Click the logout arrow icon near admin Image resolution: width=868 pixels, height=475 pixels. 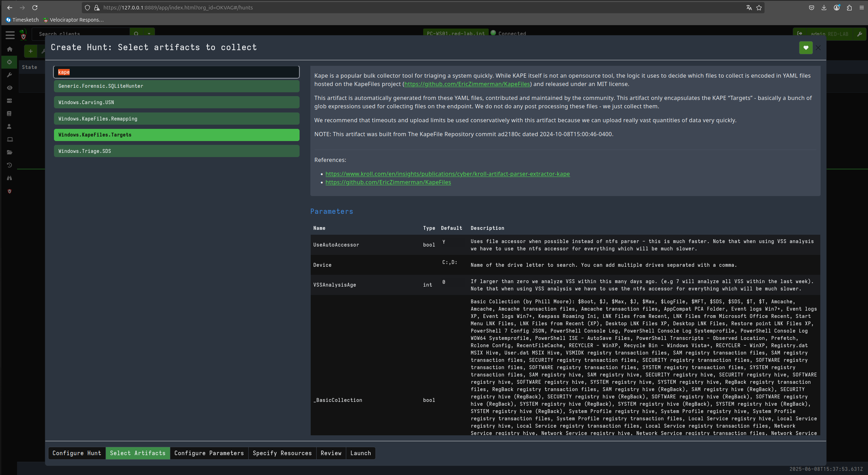(800, 34)
